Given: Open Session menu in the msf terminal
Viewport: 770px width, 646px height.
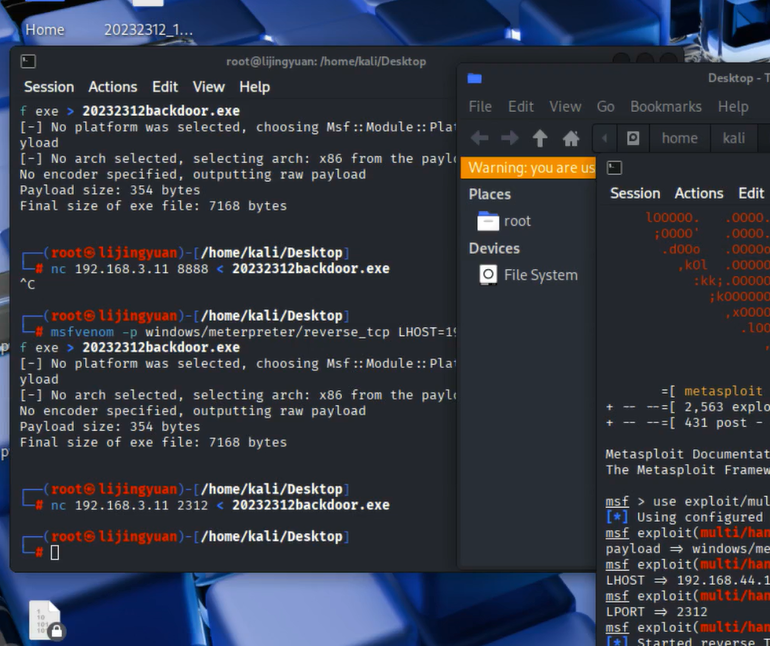Looking at the screenshot, I should coord(635,194).
